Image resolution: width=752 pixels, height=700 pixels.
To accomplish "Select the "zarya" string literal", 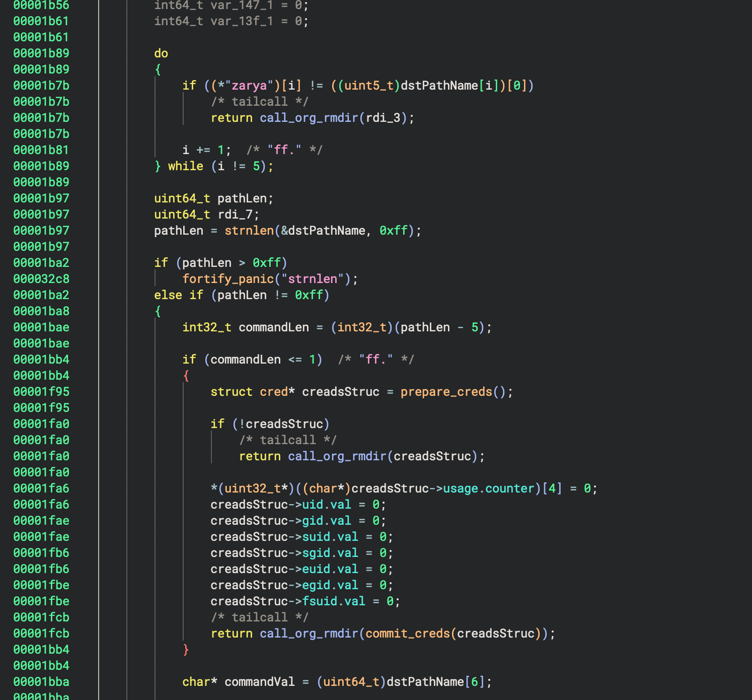I will point(249,86).
